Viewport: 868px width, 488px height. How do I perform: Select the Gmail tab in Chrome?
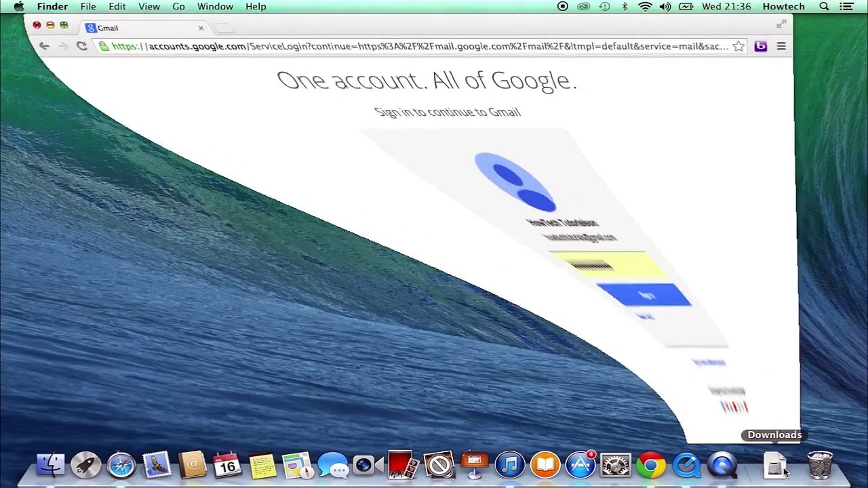click(144, 28)
